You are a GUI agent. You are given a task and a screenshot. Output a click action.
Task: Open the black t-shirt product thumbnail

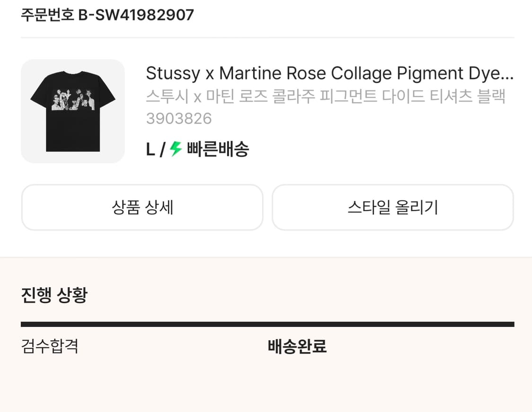[x=73, y=111]
